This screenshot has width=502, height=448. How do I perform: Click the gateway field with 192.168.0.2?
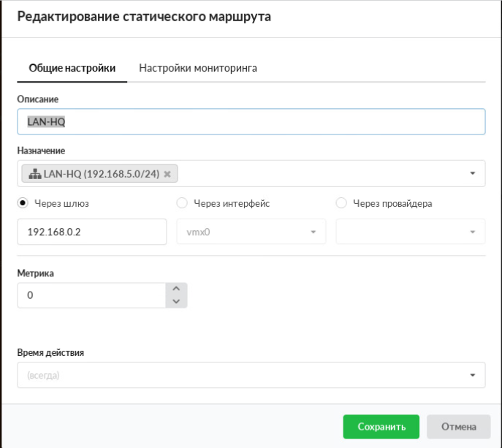click(x=92, y=232)
